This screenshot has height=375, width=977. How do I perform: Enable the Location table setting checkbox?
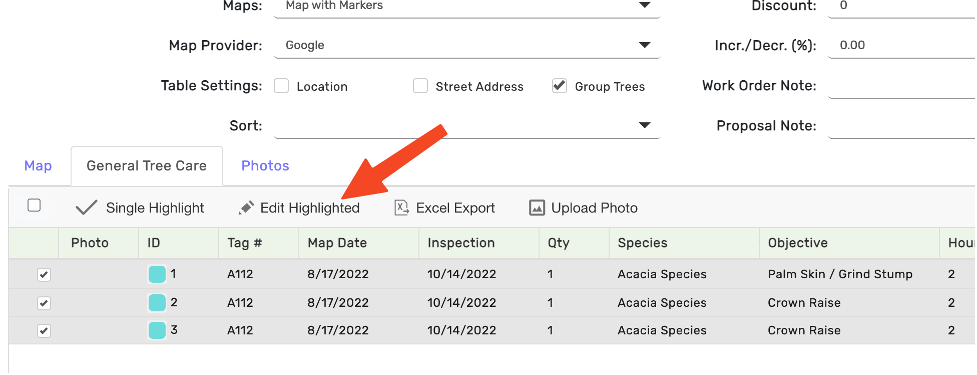[x=282, y=86]
